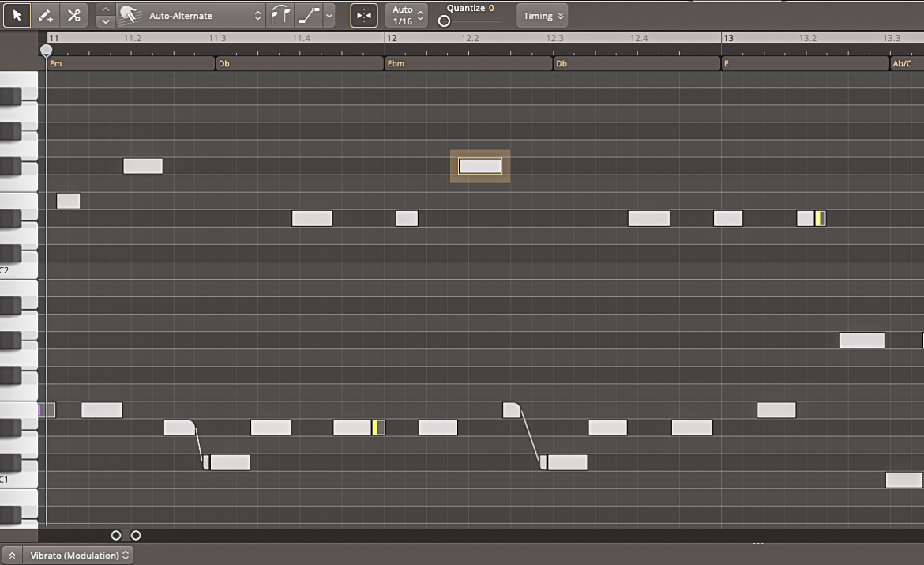Click the left handle of the horizontal zoom scrollbar
This screenshot has height=565, width=924.
(116, 536)
